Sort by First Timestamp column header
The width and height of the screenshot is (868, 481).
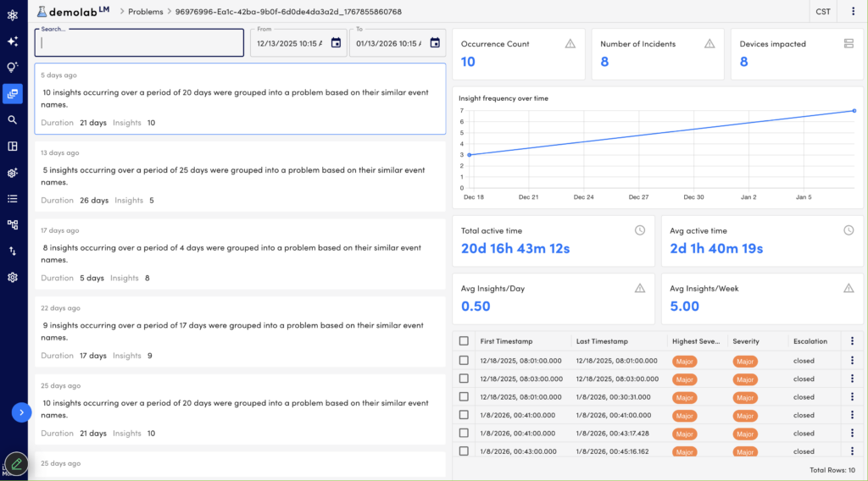click(x=507, y=341)
